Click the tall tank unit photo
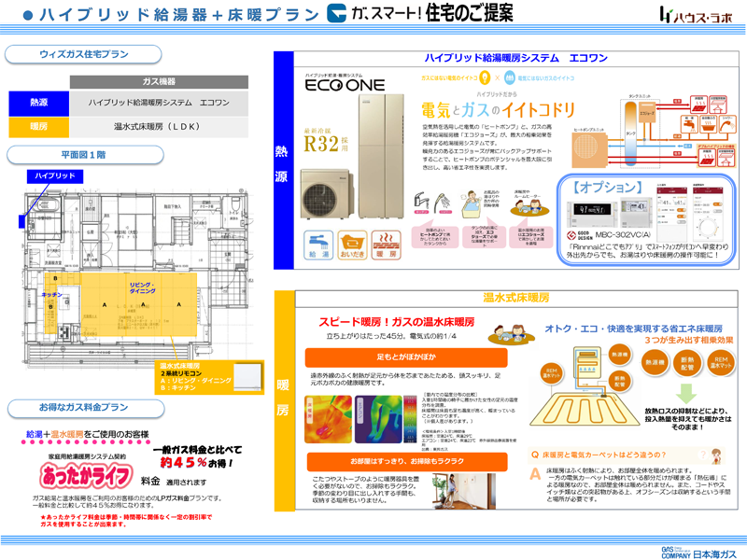The width and height of the screenshot is (747, 560). tap(381, 156)
